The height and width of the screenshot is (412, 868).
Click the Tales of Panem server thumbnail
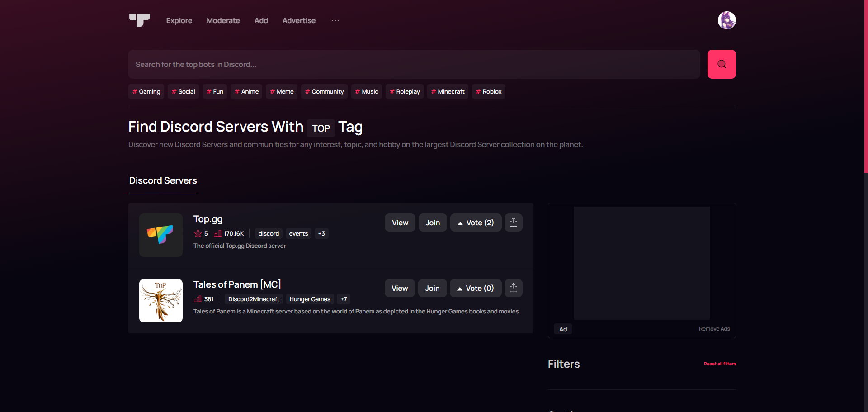(x=161, y=301)
